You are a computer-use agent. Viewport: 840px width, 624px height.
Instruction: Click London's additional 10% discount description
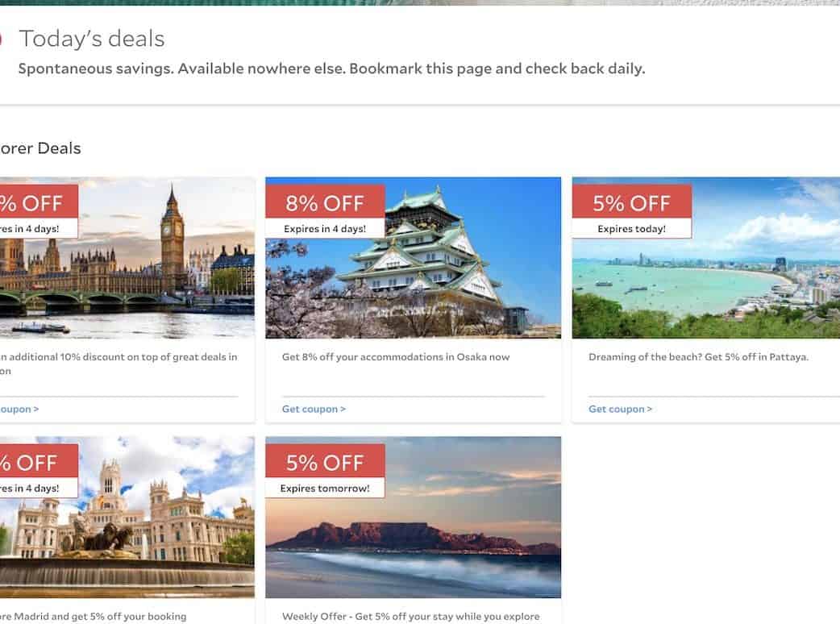coord(119,364)
